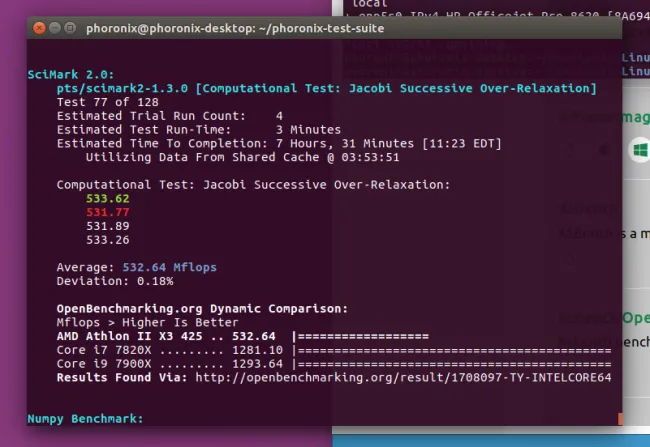The height and width of the screenshot is (447, 650).
Task: Click the Estimated Trial Run Count line
Action: click(170, 116)
